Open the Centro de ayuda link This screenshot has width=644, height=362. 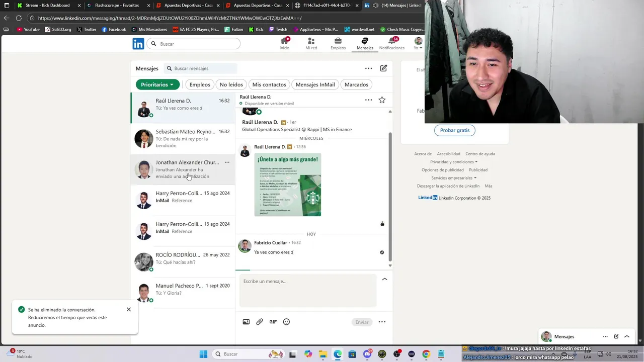coord(480,154)
